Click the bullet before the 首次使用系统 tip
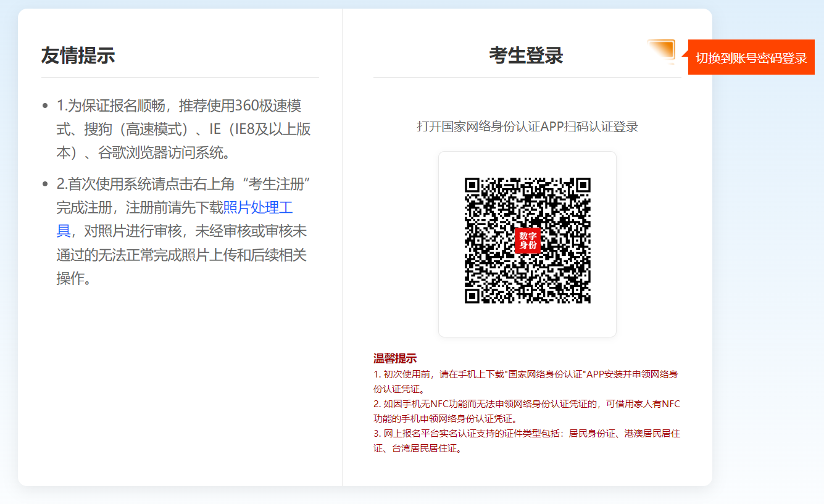The width and height of the screenshot is (824, 504). [45, 184]
